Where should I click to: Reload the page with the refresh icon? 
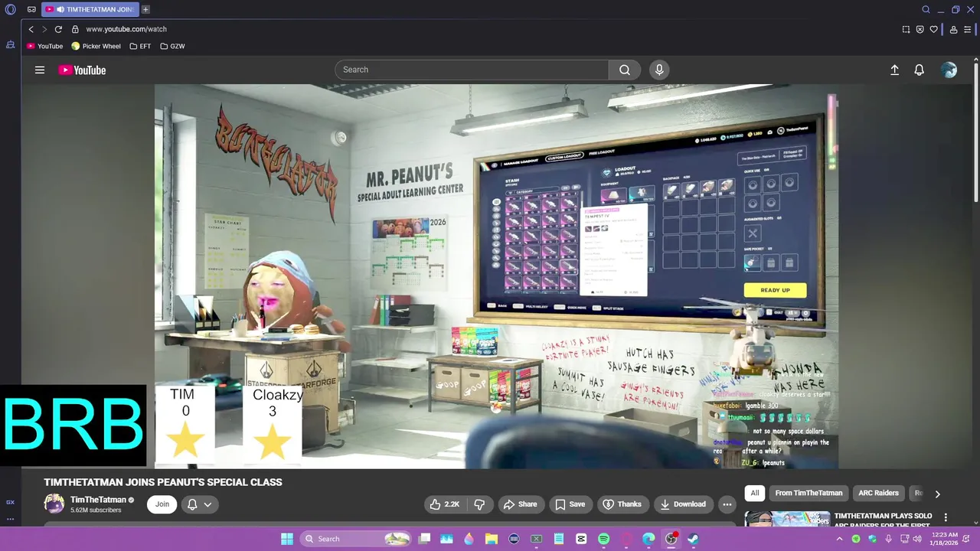point(58,29)
